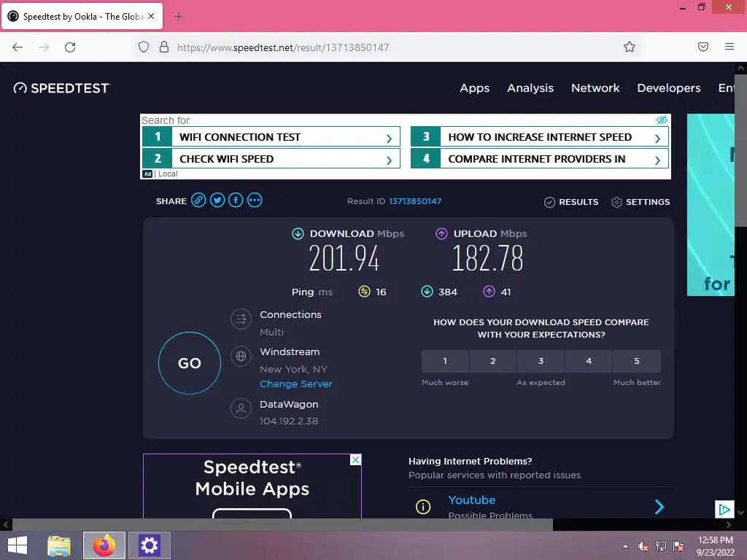Rate download speed as 5
Screen dimensions: 747x560
637,361
